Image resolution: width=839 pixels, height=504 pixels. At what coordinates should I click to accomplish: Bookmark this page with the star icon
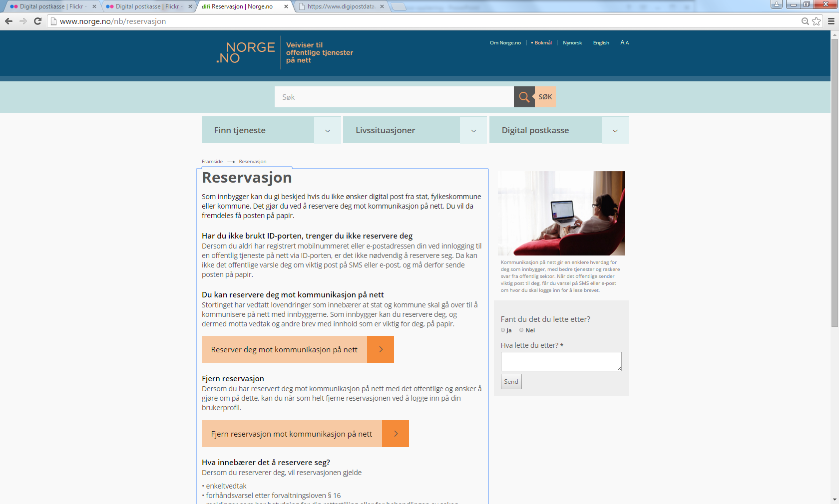(817, 21)
